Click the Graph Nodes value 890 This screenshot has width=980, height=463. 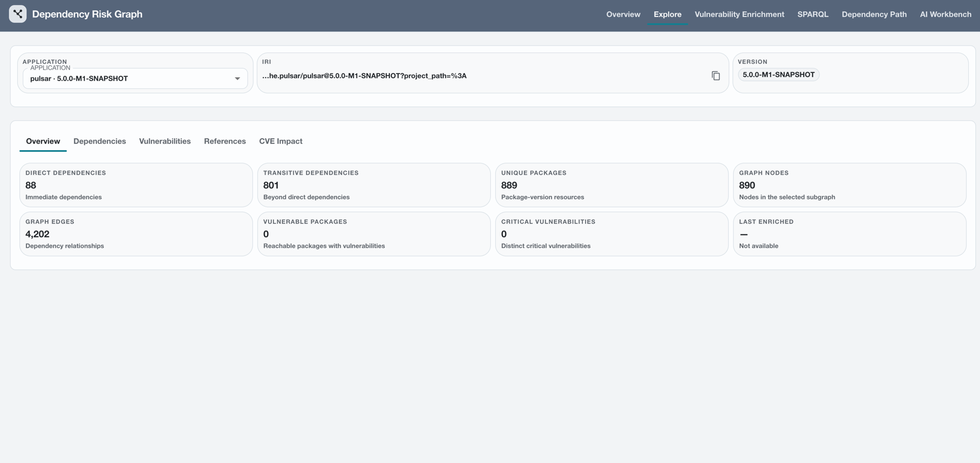[x=747, y=185]
